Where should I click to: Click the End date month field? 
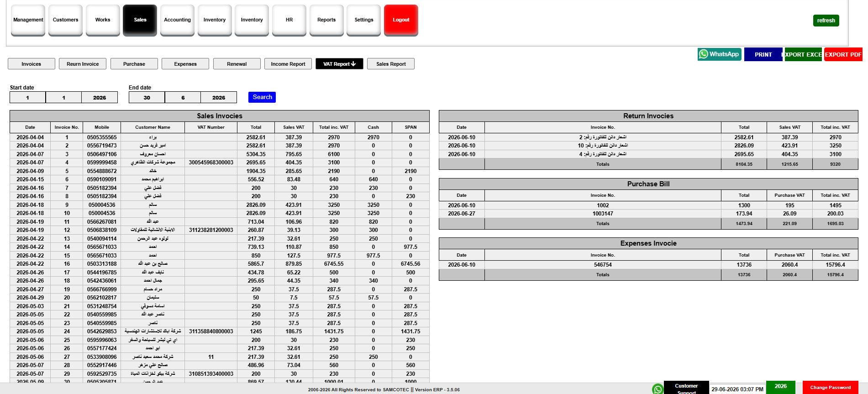pos(183,98)
